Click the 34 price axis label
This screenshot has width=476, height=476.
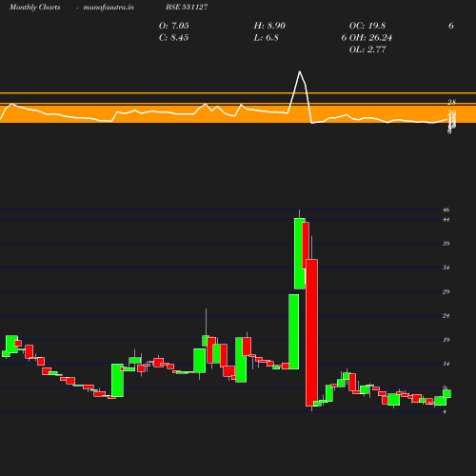tap(446, 268)
